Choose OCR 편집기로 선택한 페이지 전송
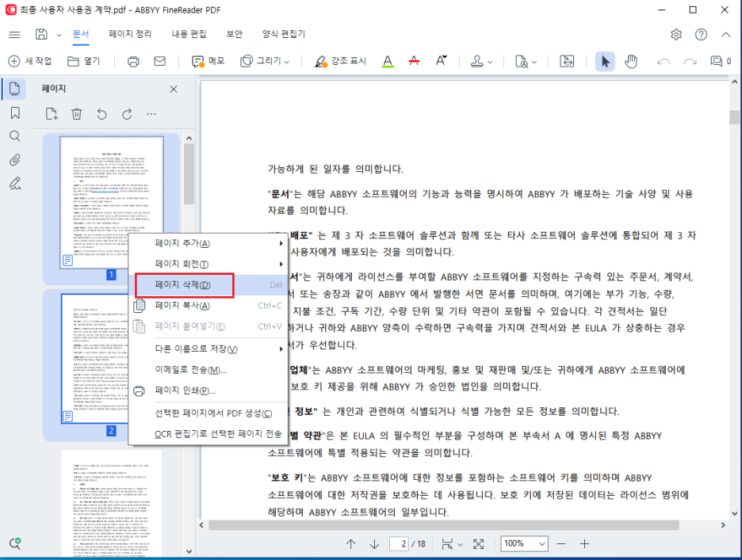This screenshot has width=742, height=560. (208, 434)
